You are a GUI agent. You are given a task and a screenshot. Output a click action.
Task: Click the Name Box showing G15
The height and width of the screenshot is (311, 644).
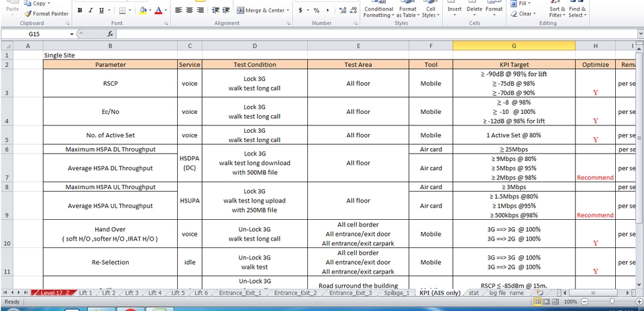[x=35, y=34]
